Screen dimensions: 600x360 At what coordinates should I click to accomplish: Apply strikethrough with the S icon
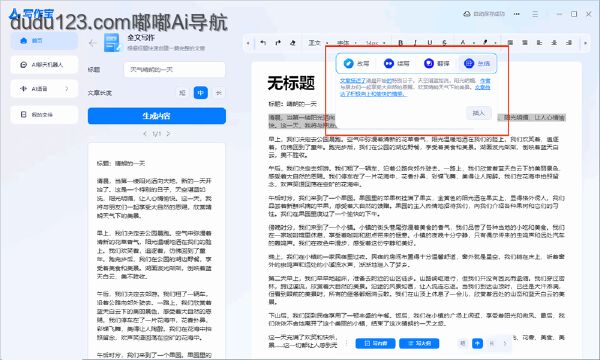[x=444, y=43]
